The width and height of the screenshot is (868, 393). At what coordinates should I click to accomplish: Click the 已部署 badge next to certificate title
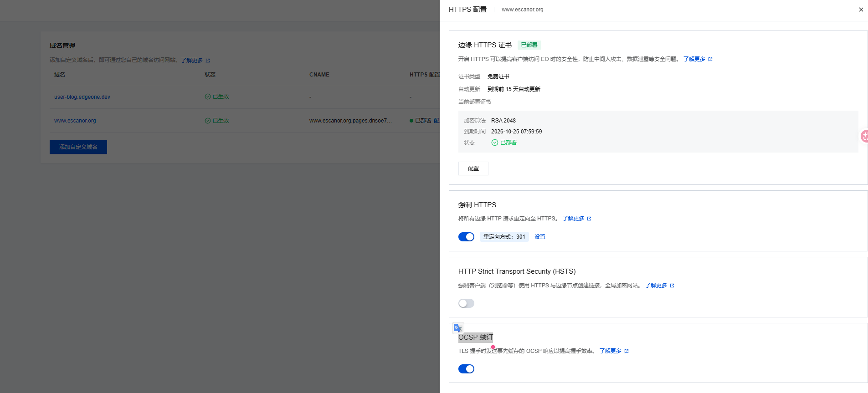pyautogui.click(x=529, y=45)
